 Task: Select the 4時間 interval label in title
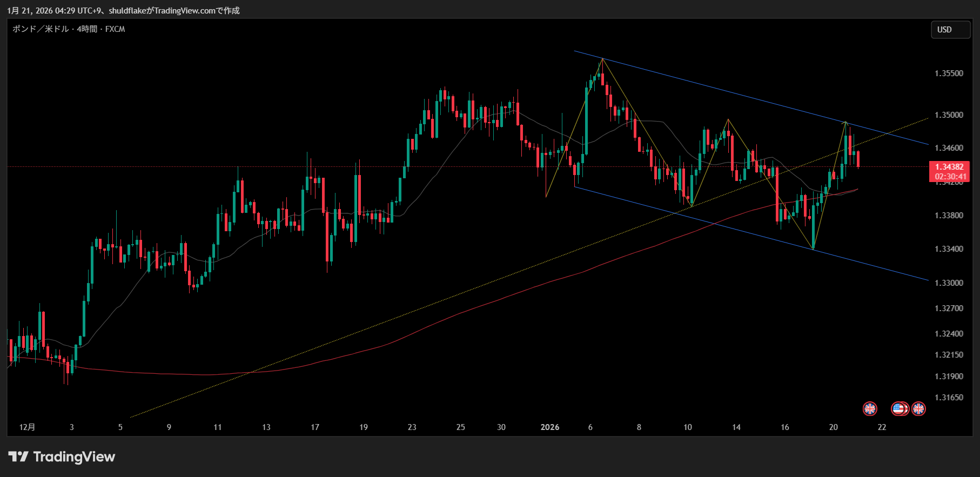86,29
